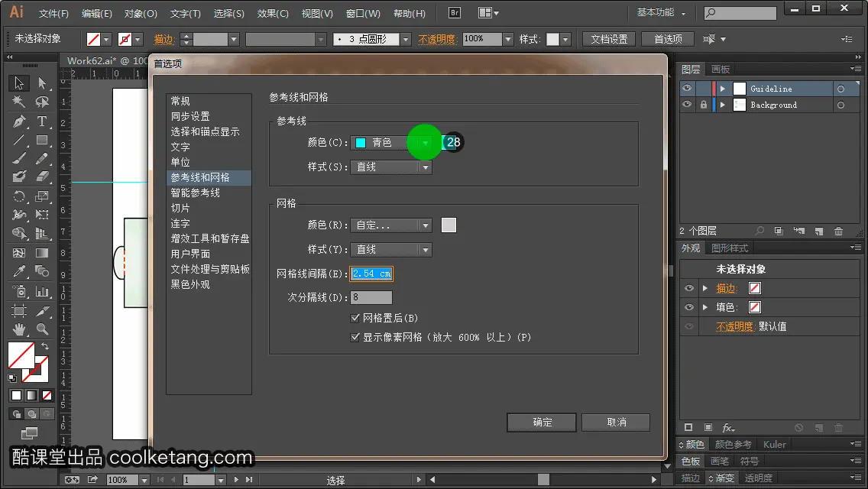The height and width of the screenshot is (489, 868).
Task: Open the 效果(C) menu
Action: point(273,13)
